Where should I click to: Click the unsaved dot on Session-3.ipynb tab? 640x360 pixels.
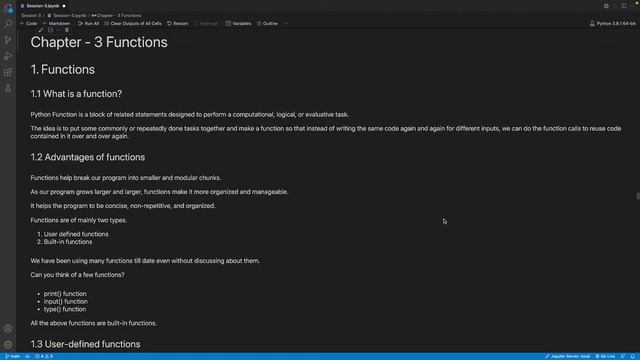click(64, 6)
